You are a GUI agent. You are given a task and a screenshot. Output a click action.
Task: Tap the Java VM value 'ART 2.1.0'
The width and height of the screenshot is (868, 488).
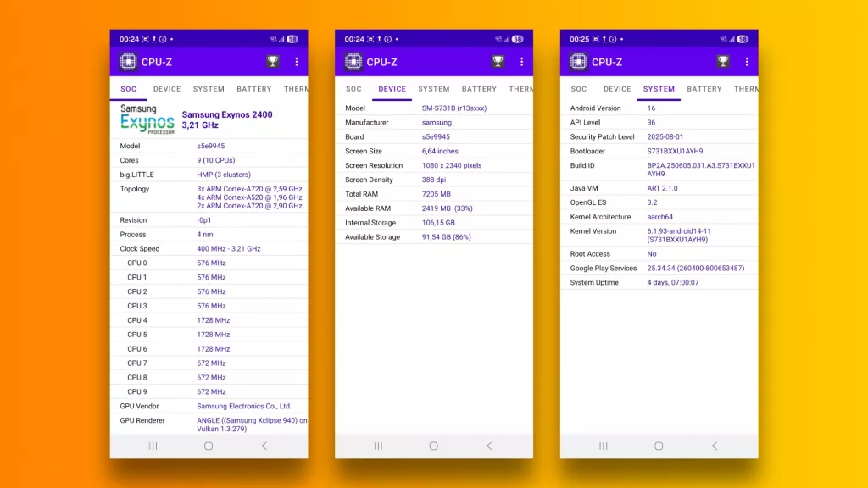[662, 188]
